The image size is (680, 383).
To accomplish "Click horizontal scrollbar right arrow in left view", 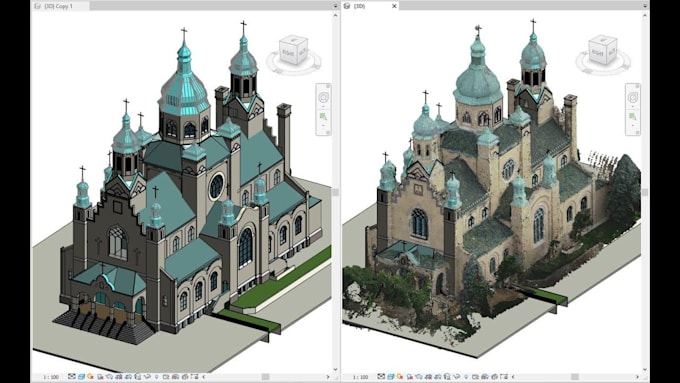I will coord(328,377).
